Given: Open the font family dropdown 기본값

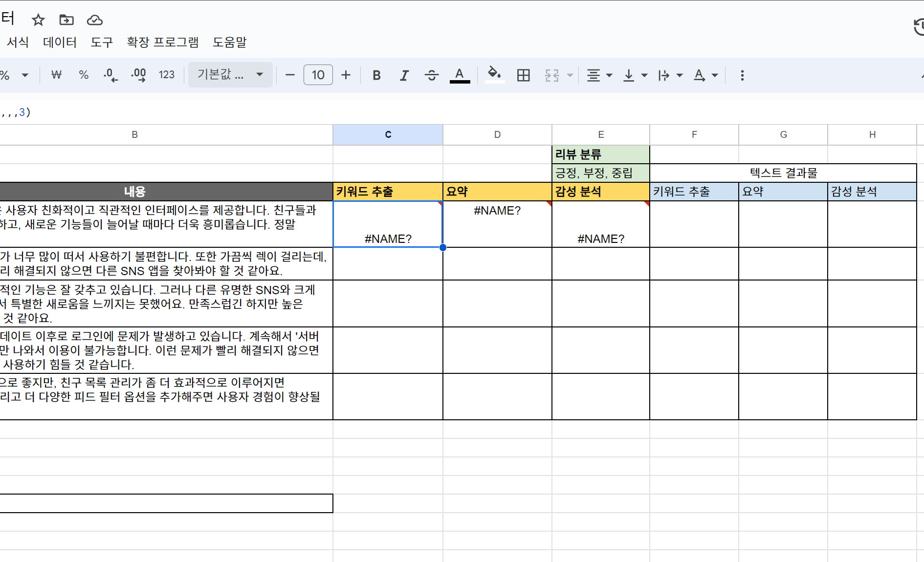Looking at the screenshot, I should point(230,75).
